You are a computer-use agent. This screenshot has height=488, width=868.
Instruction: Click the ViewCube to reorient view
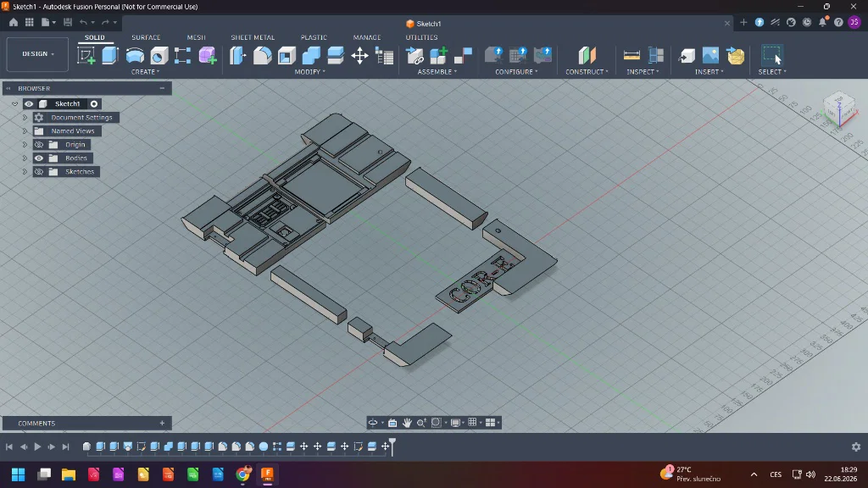(839, 108)
